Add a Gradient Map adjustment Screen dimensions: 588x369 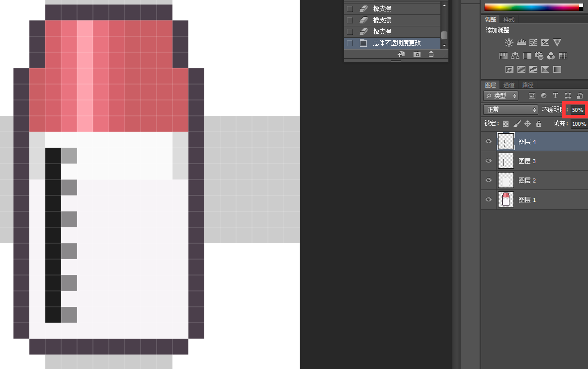pyautogui.click(x=557, y=70)
